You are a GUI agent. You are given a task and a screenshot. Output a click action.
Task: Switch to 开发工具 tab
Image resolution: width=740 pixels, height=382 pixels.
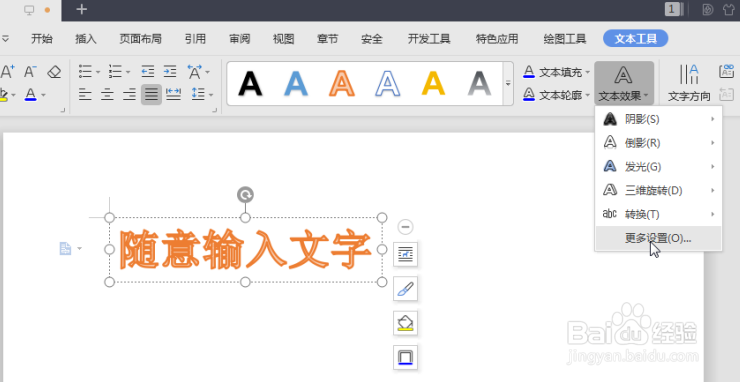coord(429,39)
